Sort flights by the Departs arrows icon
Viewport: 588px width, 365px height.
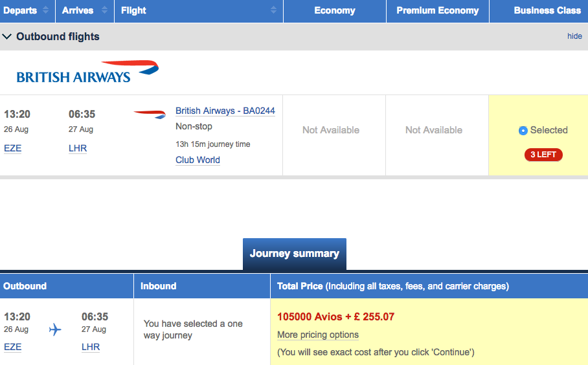45,10
